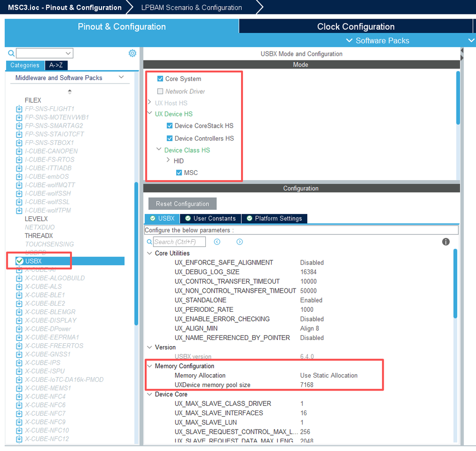Collapse Middleware and Software Packs category
The image size is (476, 451).
pos(121,77)
